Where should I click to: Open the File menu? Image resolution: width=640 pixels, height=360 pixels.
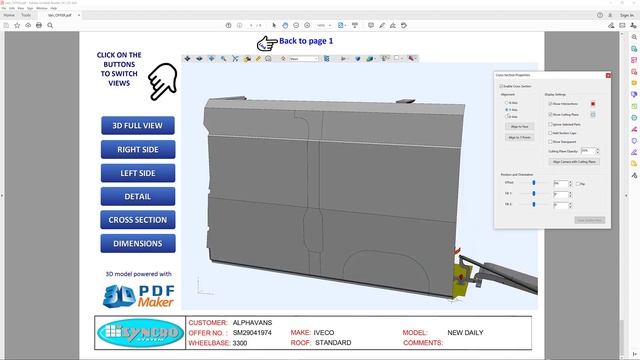click(x=4, y=8)
